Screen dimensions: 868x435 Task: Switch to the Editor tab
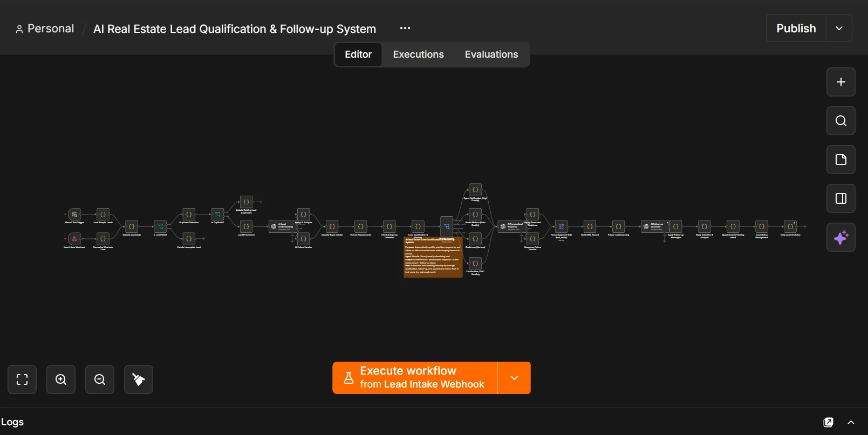click(x=358, y=54)
